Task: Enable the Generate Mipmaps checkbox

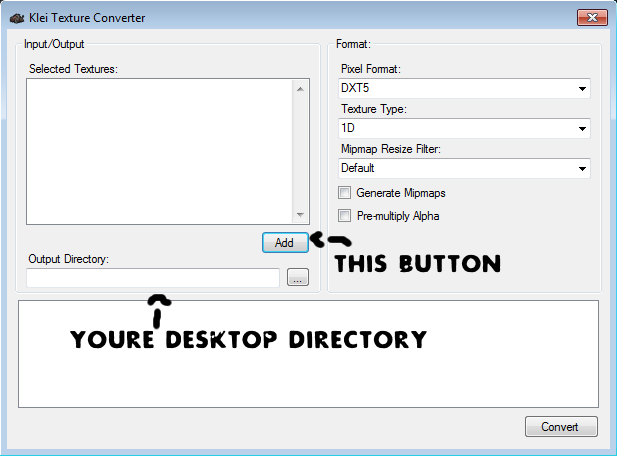Action: [346, 193]
